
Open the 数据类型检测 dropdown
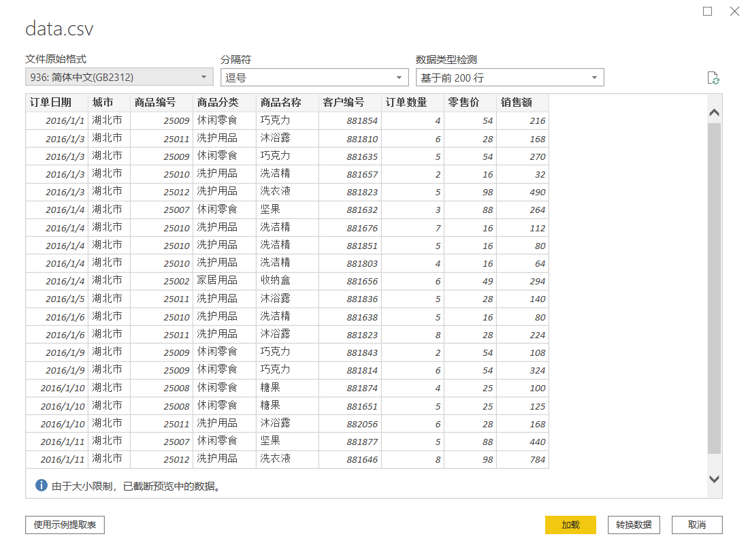click(510, 78)
